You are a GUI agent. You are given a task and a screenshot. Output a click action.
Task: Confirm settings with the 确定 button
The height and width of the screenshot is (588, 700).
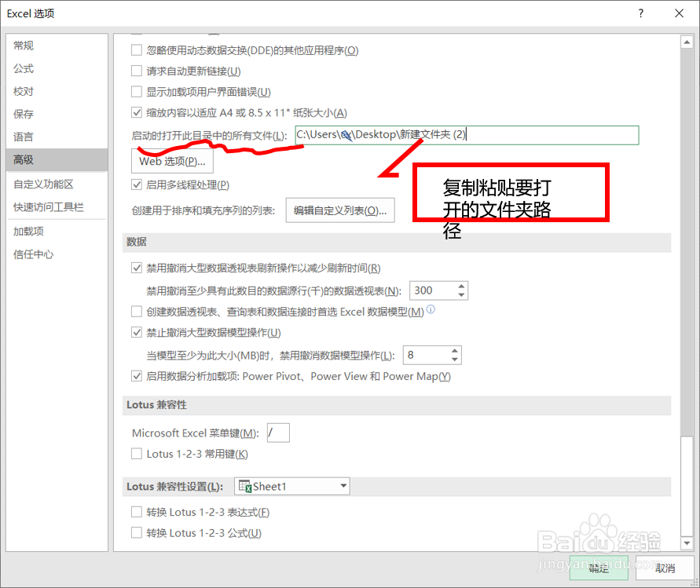pos(599,568)
